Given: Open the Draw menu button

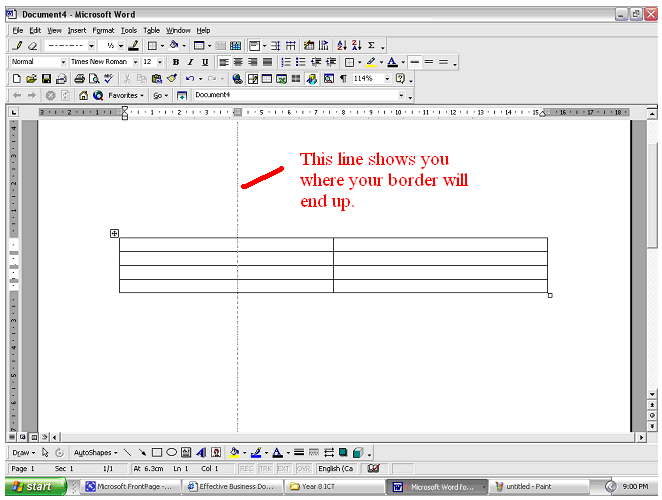Looking at the screenshot, I should [23, 453].
